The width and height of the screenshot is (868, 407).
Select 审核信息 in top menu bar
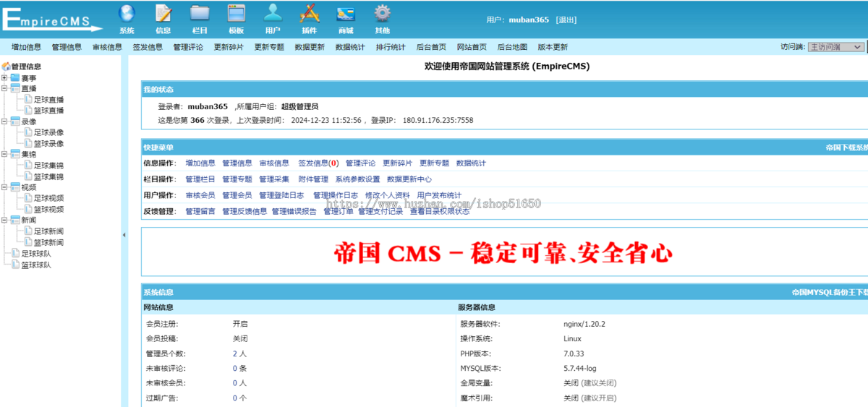[107, 47]
